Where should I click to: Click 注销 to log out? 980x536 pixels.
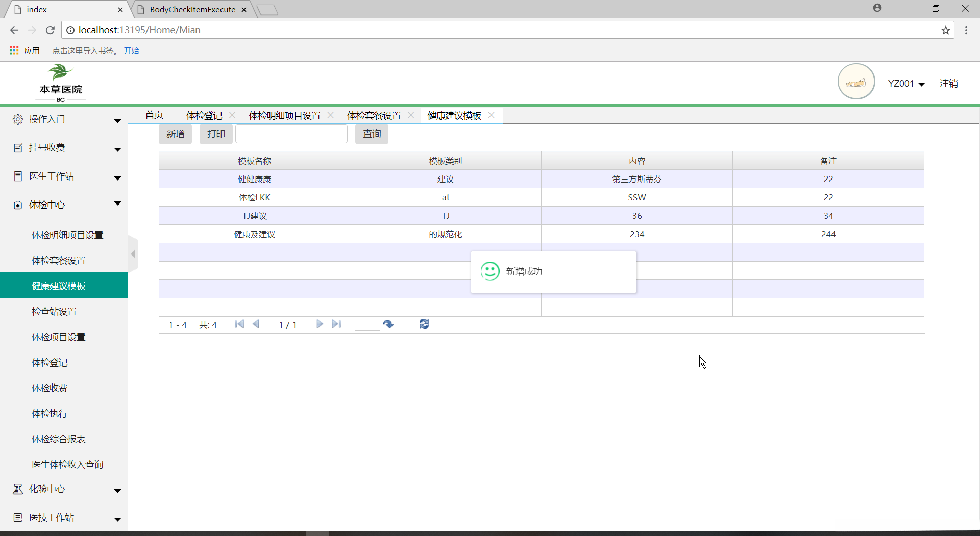coord(949,84)
